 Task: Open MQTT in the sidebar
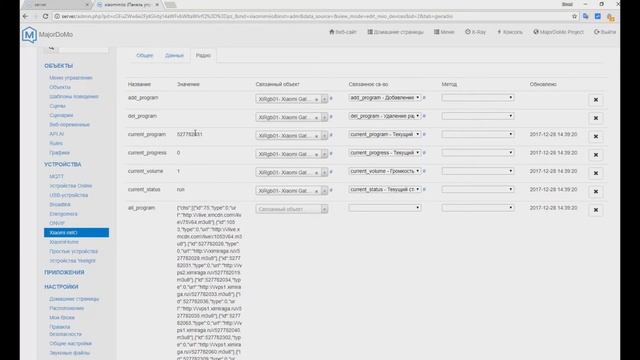(x=56, y=176)
